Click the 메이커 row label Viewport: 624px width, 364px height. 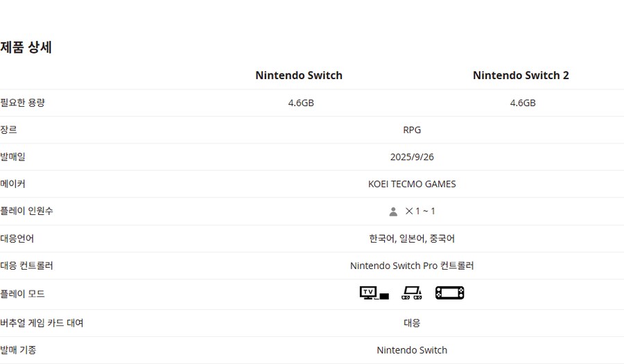(12, 184)
